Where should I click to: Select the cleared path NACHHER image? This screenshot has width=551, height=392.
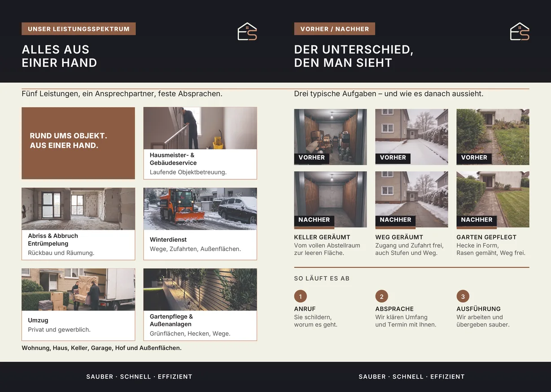411,199
